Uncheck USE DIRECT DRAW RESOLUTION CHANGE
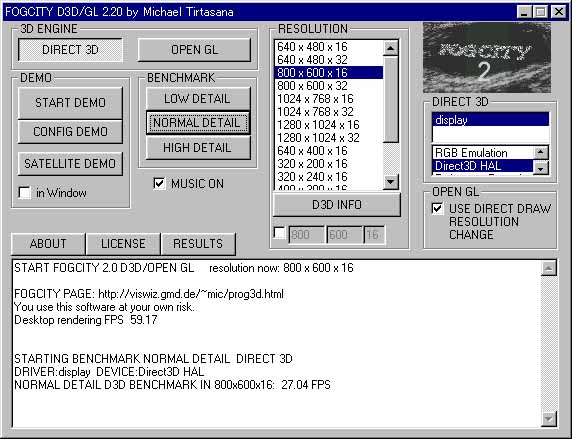Viewport: 572px width, 439px height. [438, 208]
